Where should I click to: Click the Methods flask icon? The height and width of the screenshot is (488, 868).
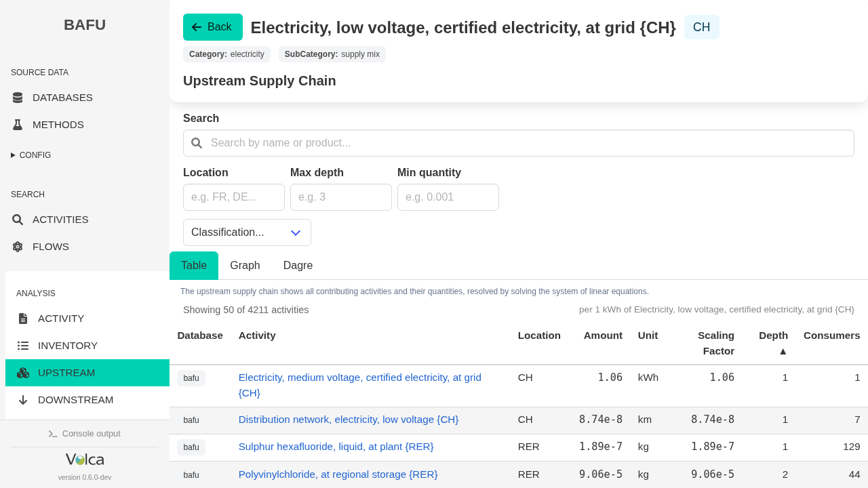(18, 125)
